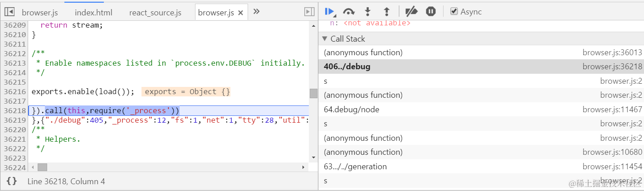Image resolution: width=644 pixels, height=191 pixels.
Task: Deactivate breakpoints
Action: click(x=411, y=12)
